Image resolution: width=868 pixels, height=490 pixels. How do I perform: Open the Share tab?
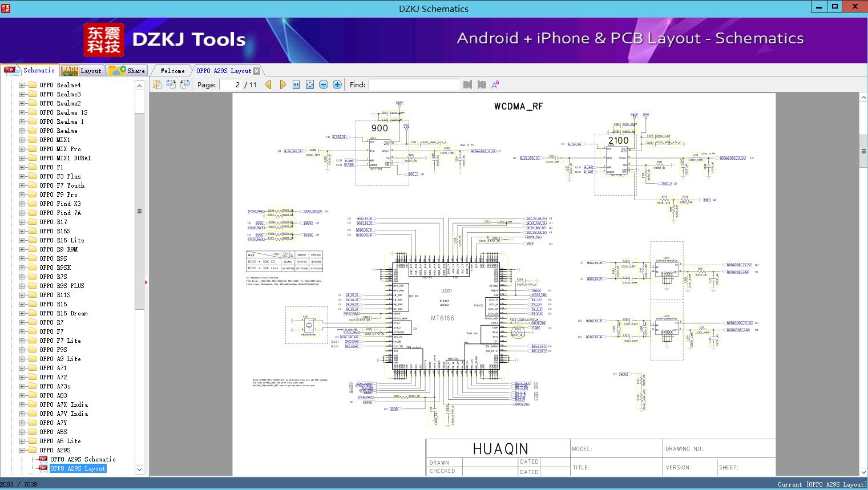(x=127, y=71)
